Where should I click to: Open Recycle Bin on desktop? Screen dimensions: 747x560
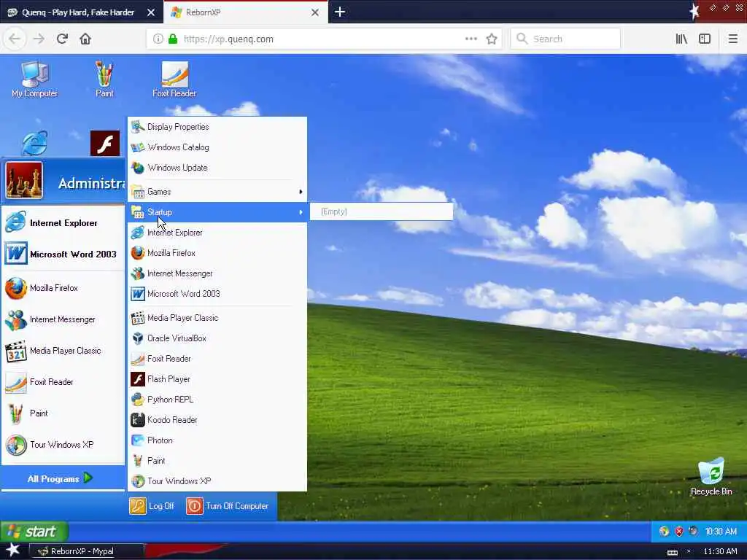pyautogui.click(x=711, y=477)
